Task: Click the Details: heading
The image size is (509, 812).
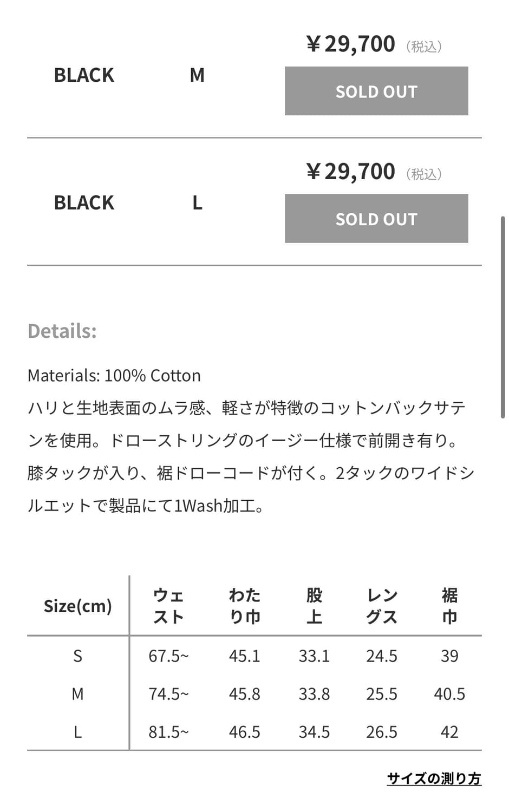Action: click(62, 331)
